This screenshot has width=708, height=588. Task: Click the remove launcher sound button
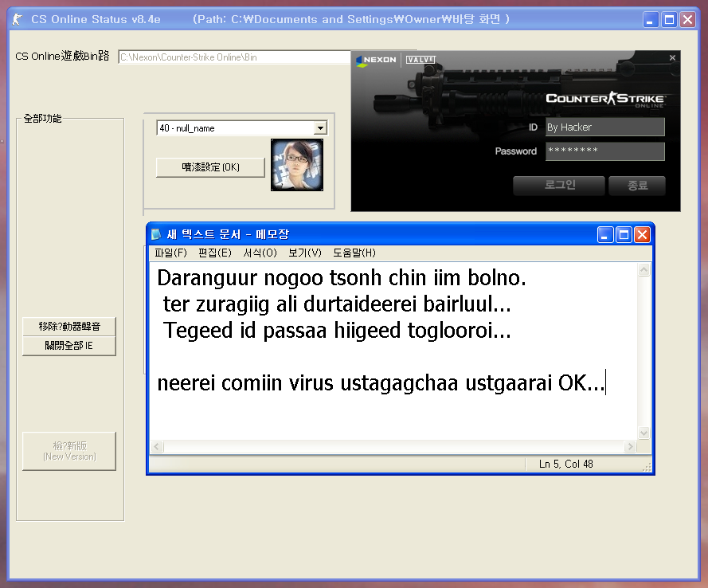69,327
